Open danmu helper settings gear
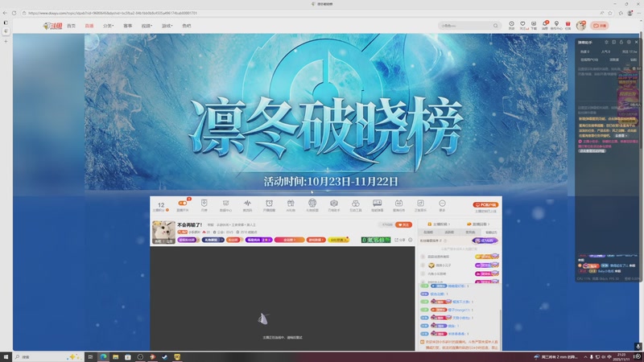The width and height of the screenshot is (644, 362). click(629, 43)
